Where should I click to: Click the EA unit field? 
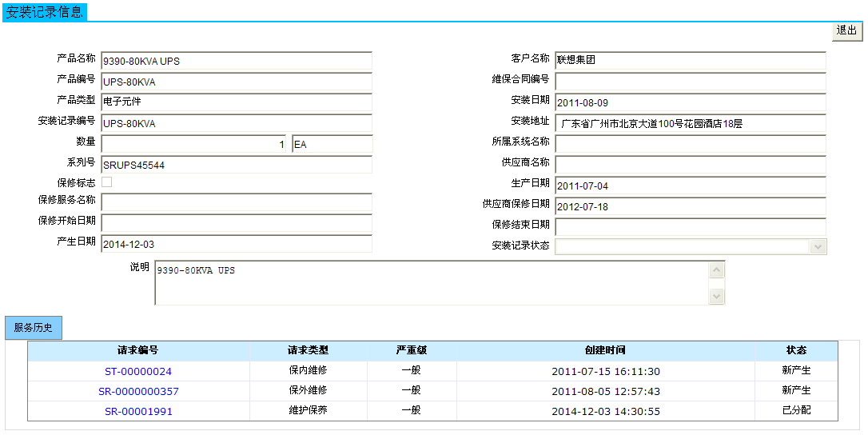tap(332, 144)
